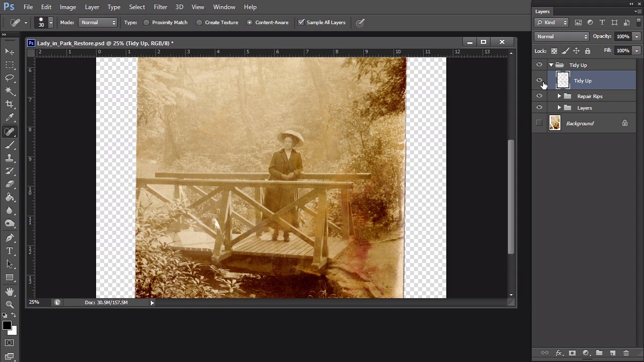
Task: Click the Opacity value field
Action: click(x=622, y=37)
